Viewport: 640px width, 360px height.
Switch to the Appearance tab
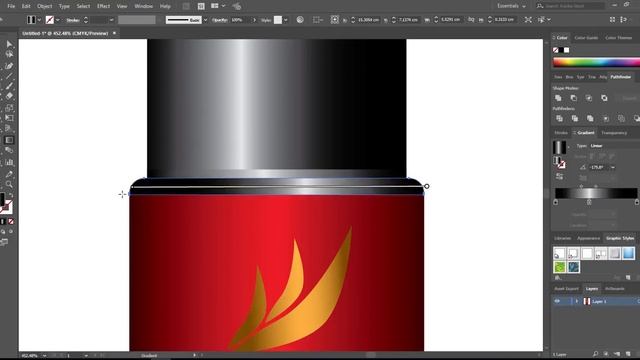[x=589, y=238]
